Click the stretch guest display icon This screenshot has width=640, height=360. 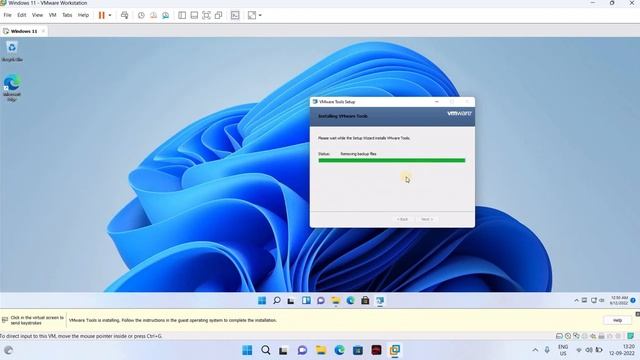click(x=252, y=15)
